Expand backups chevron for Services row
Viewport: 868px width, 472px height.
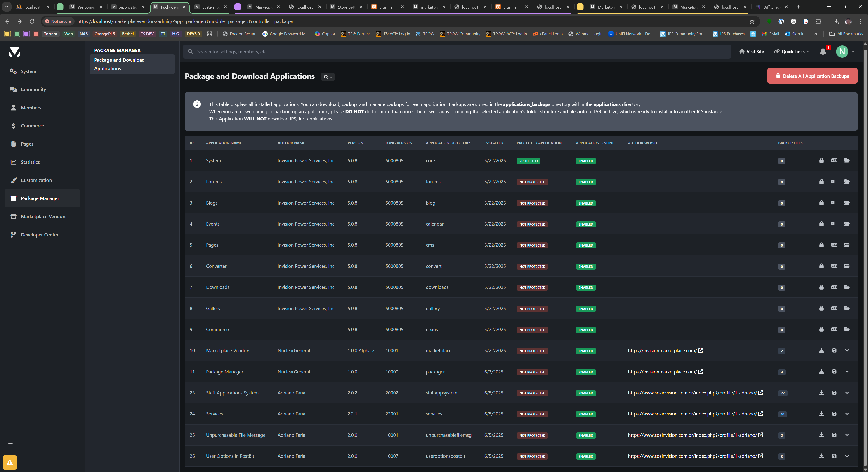[847, 414]
